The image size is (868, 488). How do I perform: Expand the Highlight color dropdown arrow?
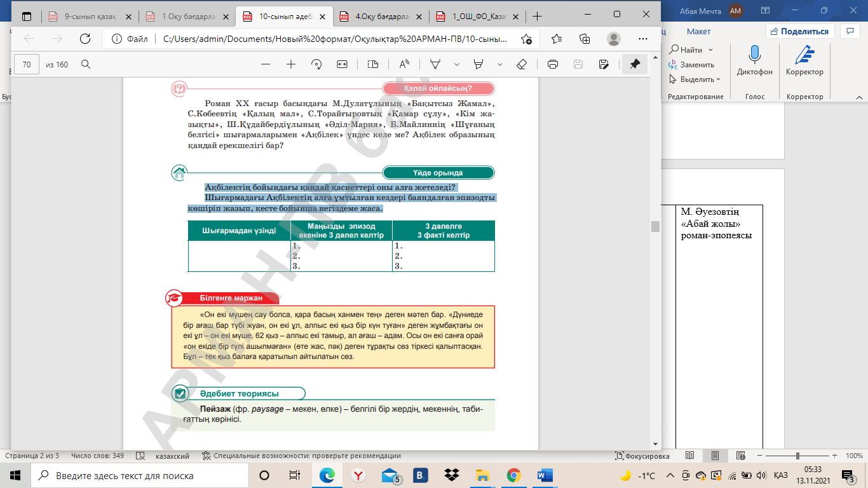tap(500, 64)
